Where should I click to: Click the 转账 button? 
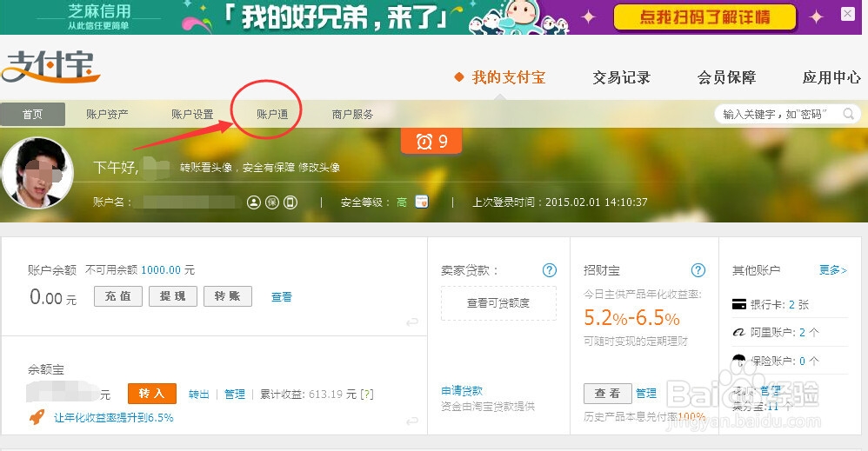(x=228, y=296)
